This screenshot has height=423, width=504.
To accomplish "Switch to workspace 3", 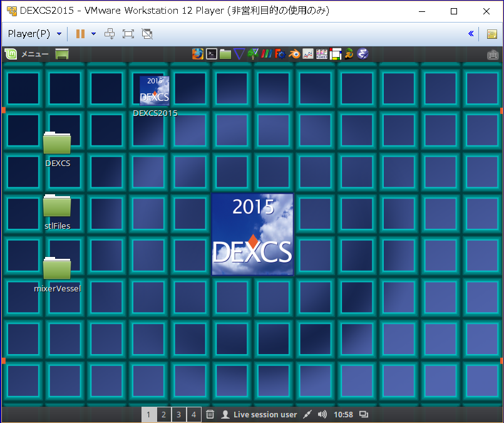I will 178,415.
